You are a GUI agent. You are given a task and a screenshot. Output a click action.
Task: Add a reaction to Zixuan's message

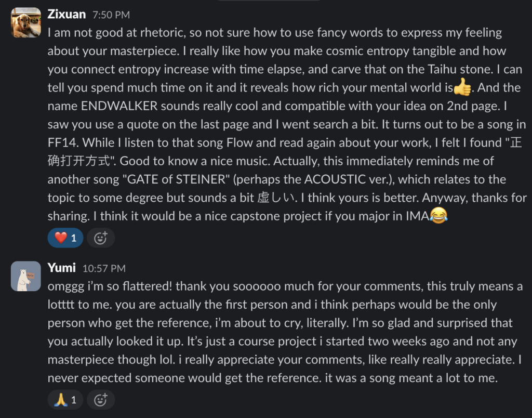(x=100, y=238)
